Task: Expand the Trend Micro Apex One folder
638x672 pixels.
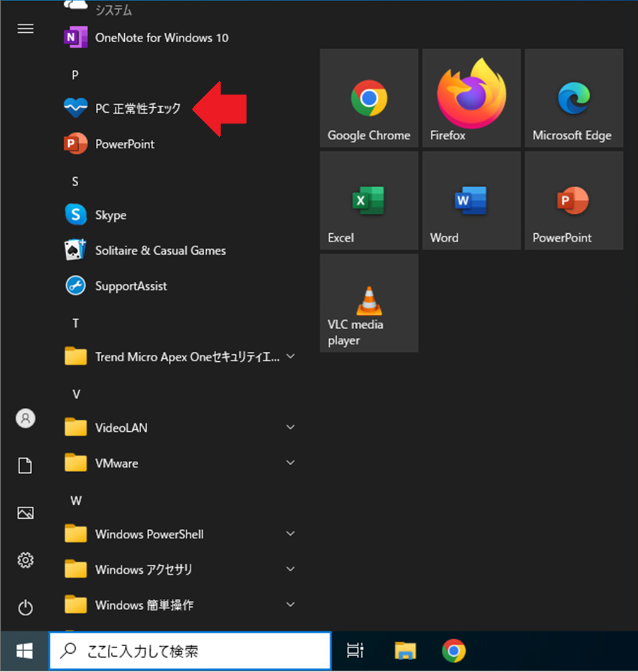Action: [x=291, y=357]
